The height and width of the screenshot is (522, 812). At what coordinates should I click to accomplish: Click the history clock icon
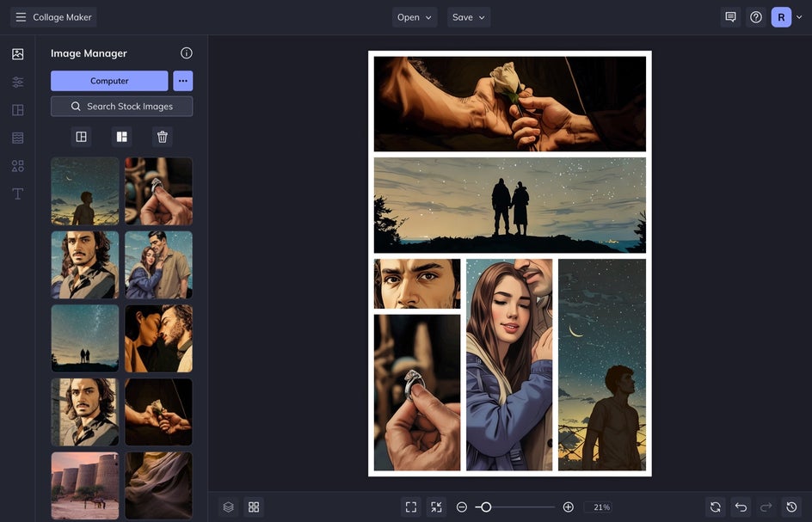coord(791,507)
